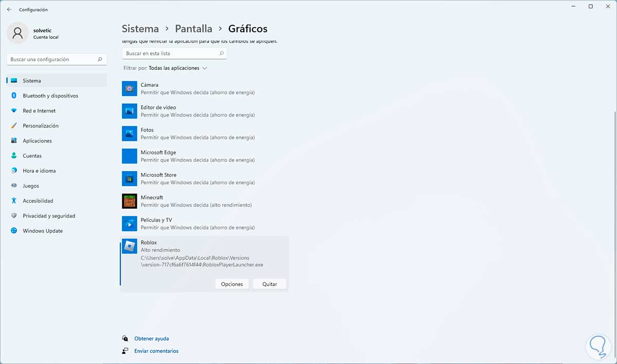Click the Sistema monitor icon in the sidebar
The width and height of the screenshot is (617, 364).
coord(14,81)
